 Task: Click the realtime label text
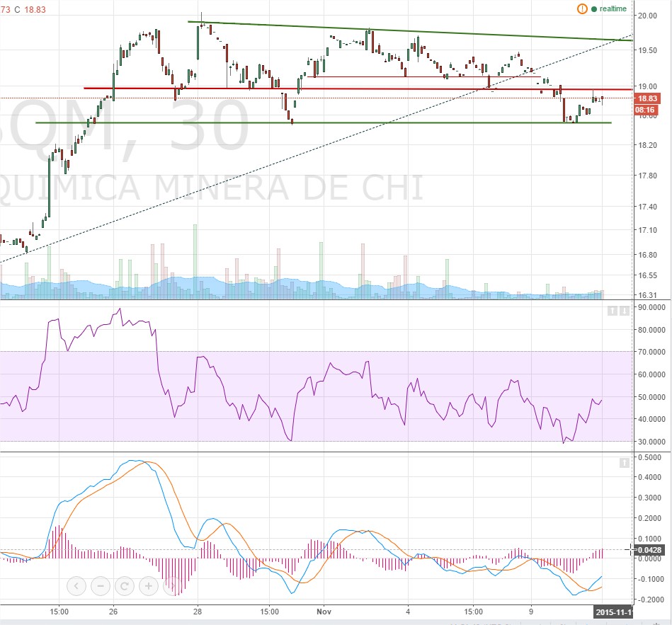[613, 9]
